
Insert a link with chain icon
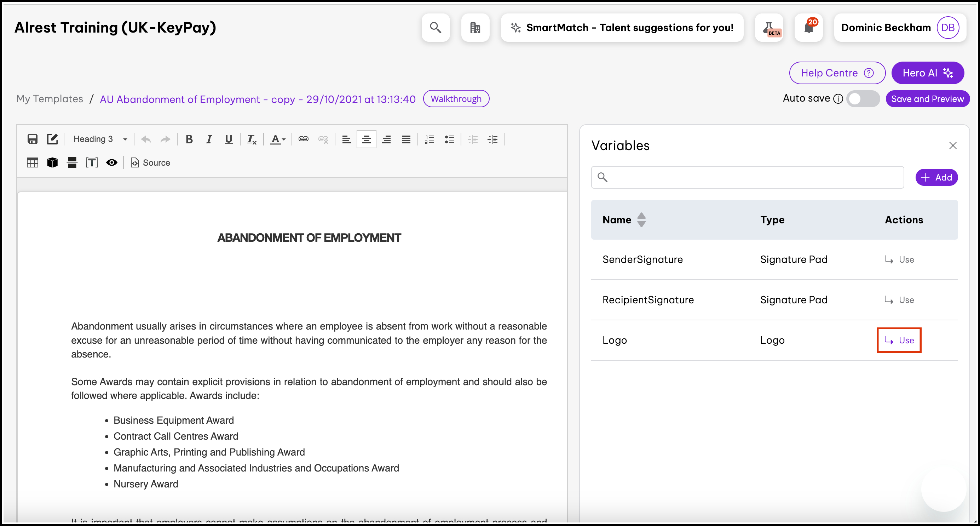click(303, 139)
